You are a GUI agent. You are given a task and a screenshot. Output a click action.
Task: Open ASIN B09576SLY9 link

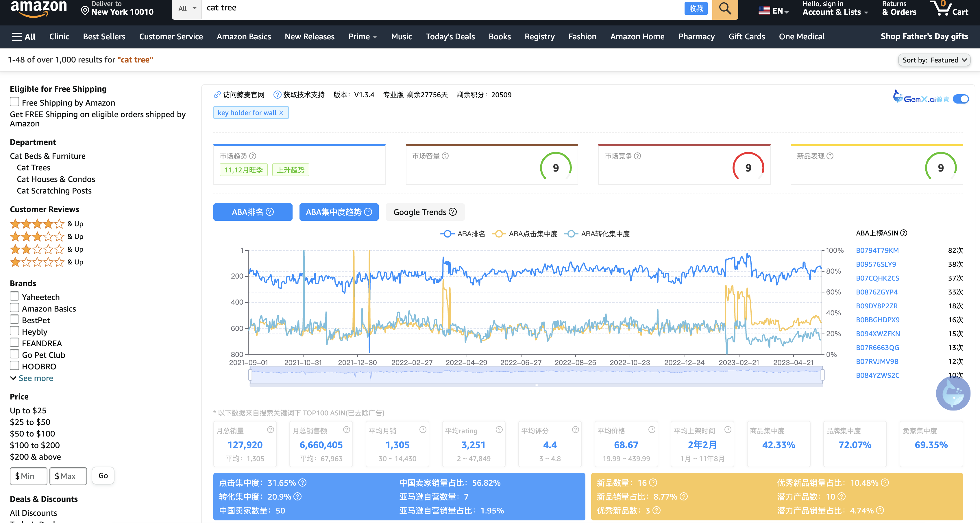pos(876,264)
